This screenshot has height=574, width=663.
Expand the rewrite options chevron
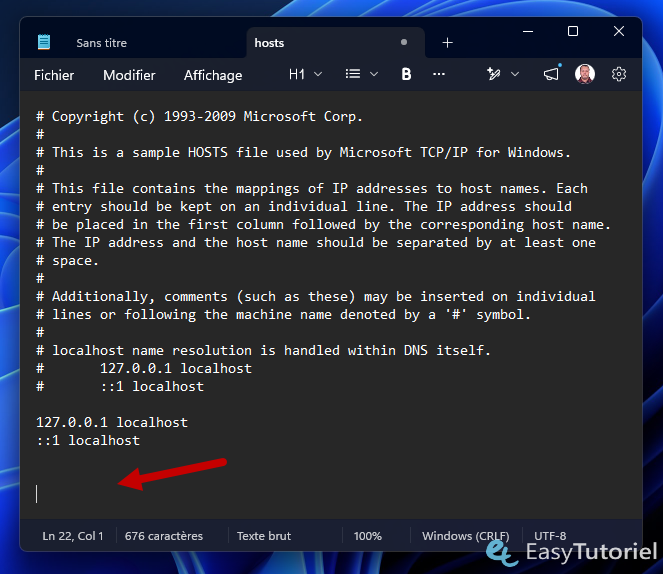coord(515,74)
